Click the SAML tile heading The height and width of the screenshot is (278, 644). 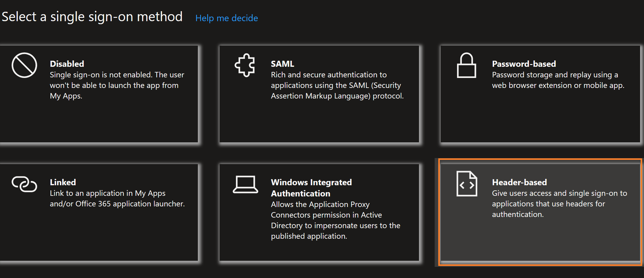pyautogui.click(x=282, y=64)
